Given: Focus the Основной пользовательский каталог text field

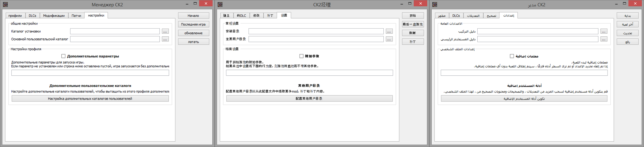Looking at the screenshot, I should 115,39.
